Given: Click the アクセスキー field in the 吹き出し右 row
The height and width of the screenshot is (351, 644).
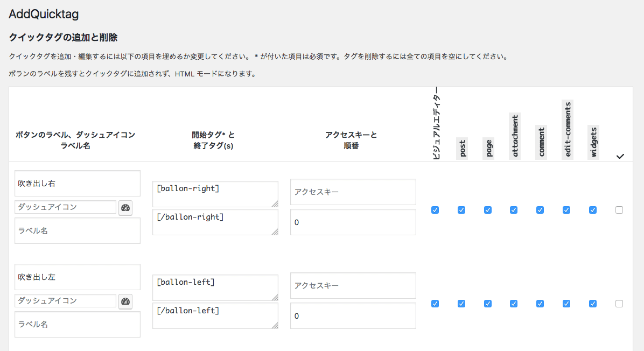Looking at the screenshot, I should [x=353, y=192].
